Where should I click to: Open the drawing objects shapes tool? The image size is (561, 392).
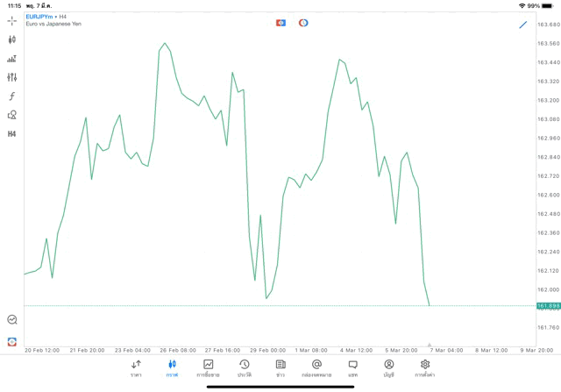tap(12, 115)
